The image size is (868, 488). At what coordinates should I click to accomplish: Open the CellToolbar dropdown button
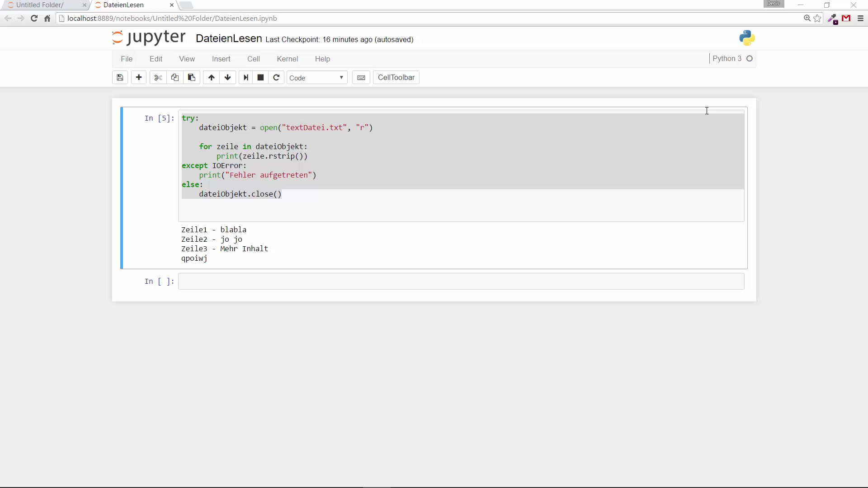coord(396,78)
